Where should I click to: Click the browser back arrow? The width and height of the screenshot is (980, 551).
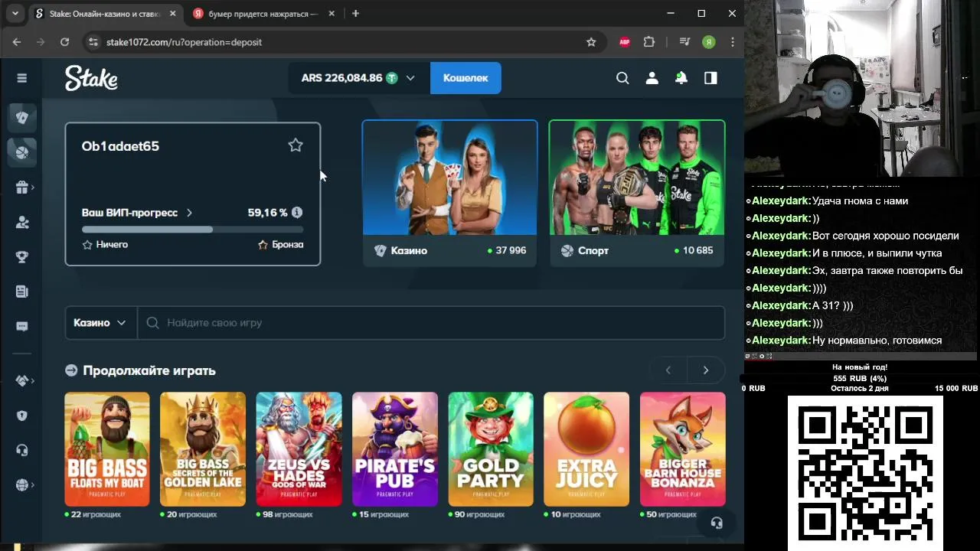(17, 42)
